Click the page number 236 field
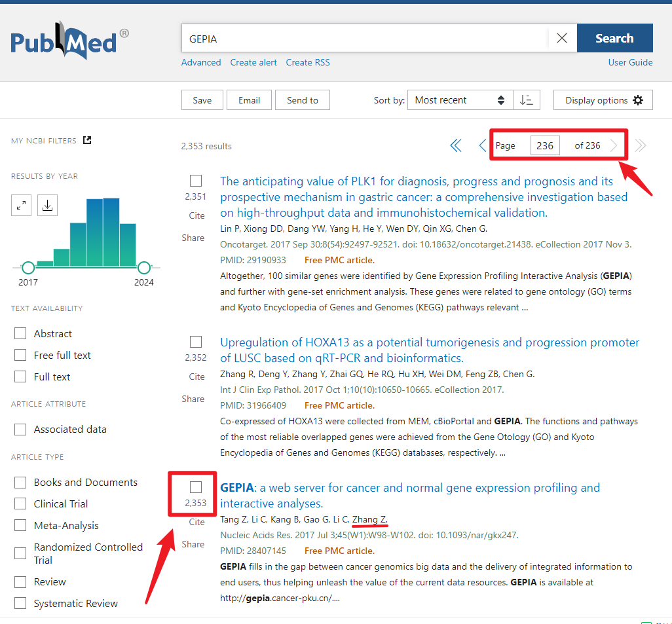This screenshot has height=624, width=672. click(545, 146)
